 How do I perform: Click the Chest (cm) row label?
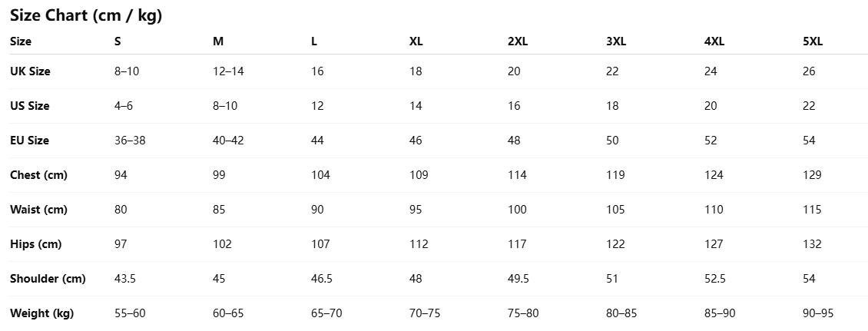click(x=38, y=175)
